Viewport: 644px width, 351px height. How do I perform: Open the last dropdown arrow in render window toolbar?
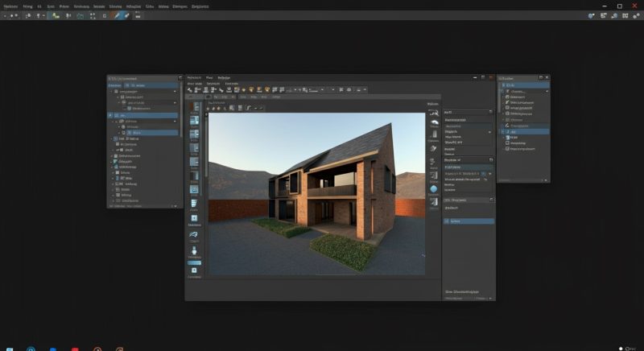point(365,89)
